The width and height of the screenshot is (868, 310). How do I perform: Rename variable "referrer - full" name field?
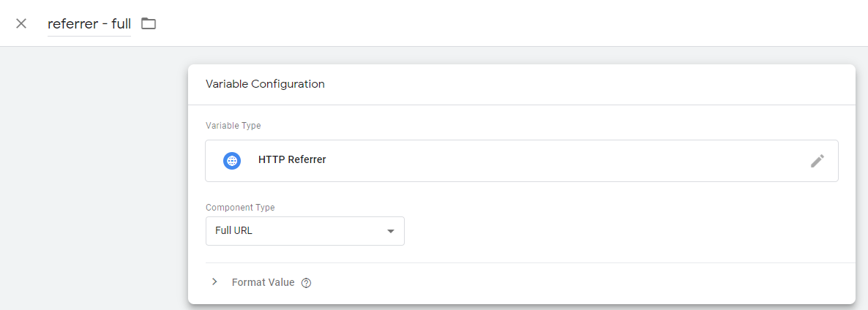pyautogui.click(x=89, y=23)
